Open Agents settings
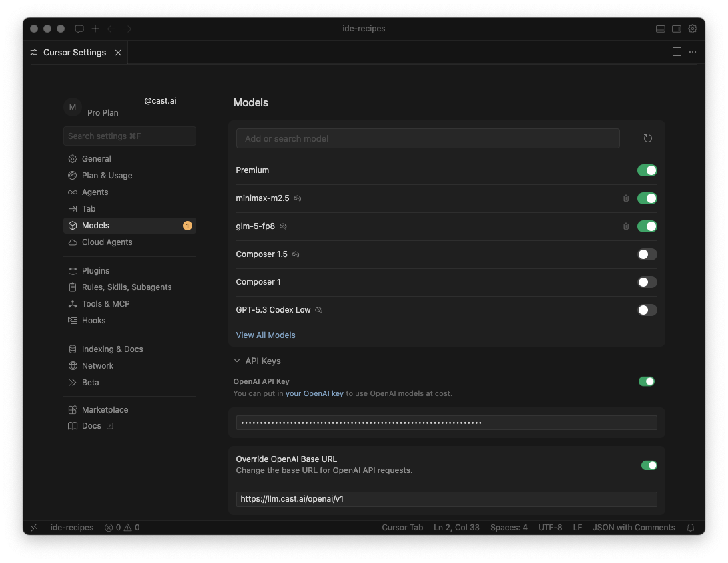 [129, 192]
